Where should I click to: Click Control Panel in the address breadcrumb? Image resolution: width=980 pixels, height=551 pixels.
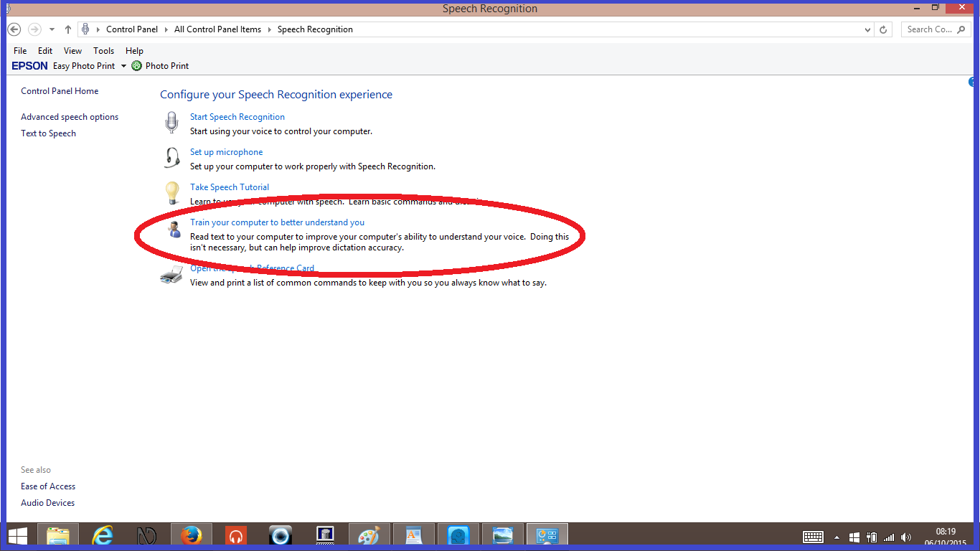pos(132,29)
